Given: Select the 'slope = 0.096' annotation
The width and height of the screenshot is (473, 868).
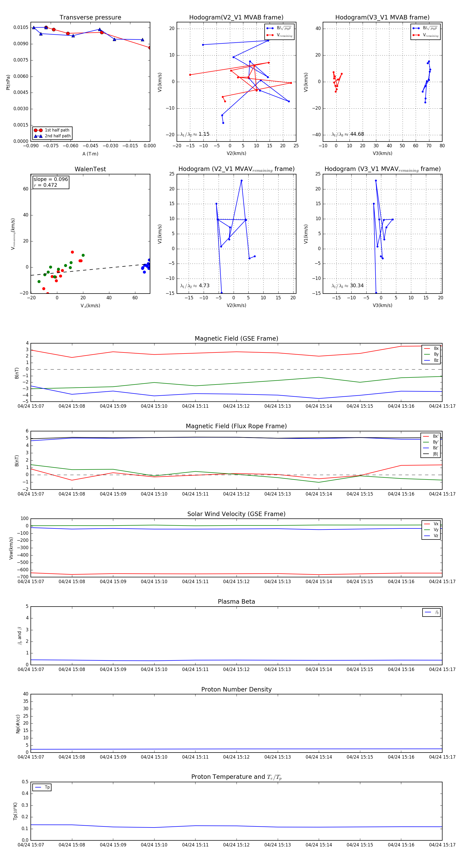Looking at the screenshot, I should (50, 179).
